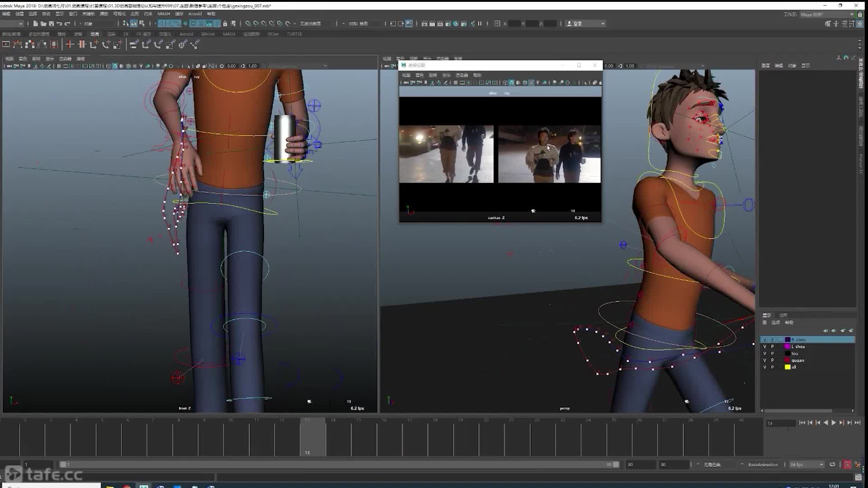
Task: Click the Pole Vector Constraint shelf icon
Action: pos(195,44)
